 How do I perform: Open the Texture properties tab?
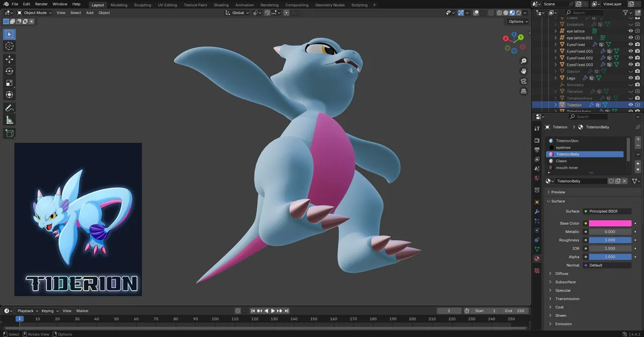pyautogui.click(x=537, y=271)
